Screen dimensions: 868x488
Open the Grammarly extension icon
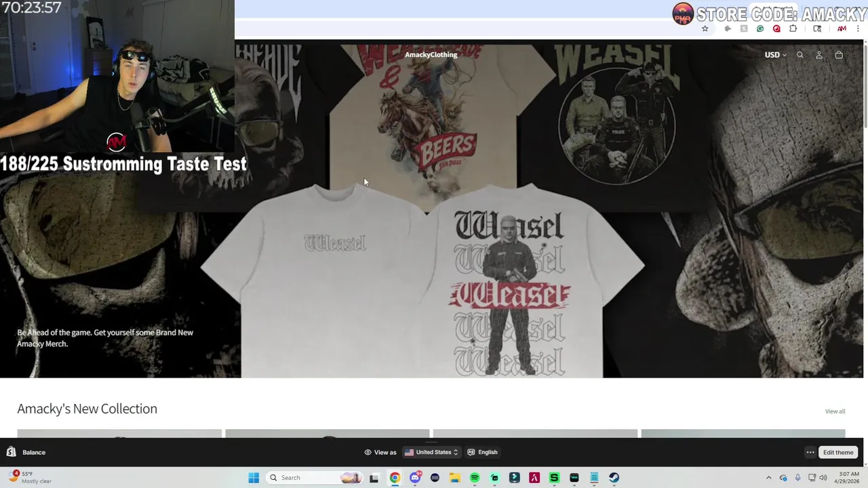pyautogui.click(x=760, y=28)
